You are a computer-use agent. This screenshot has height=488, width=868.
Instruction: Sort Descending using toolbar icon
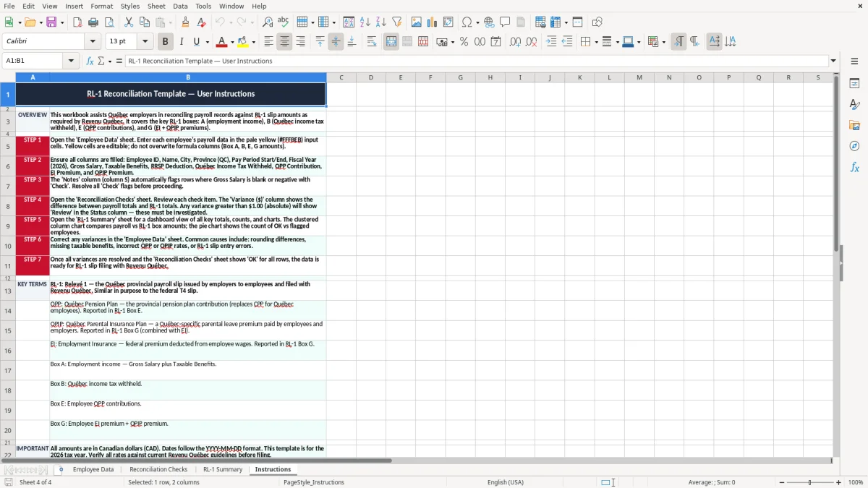[x=380, y=22]
